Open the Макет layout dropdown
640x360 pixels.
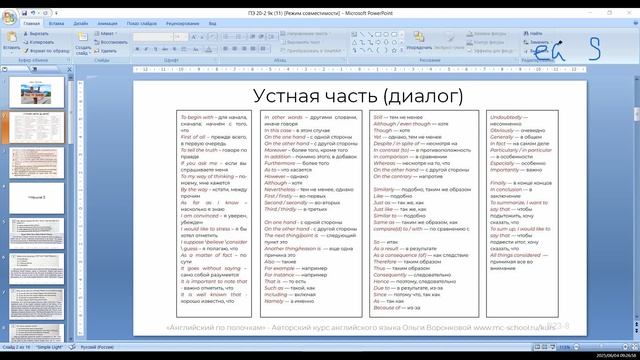[x=106, y=33]
